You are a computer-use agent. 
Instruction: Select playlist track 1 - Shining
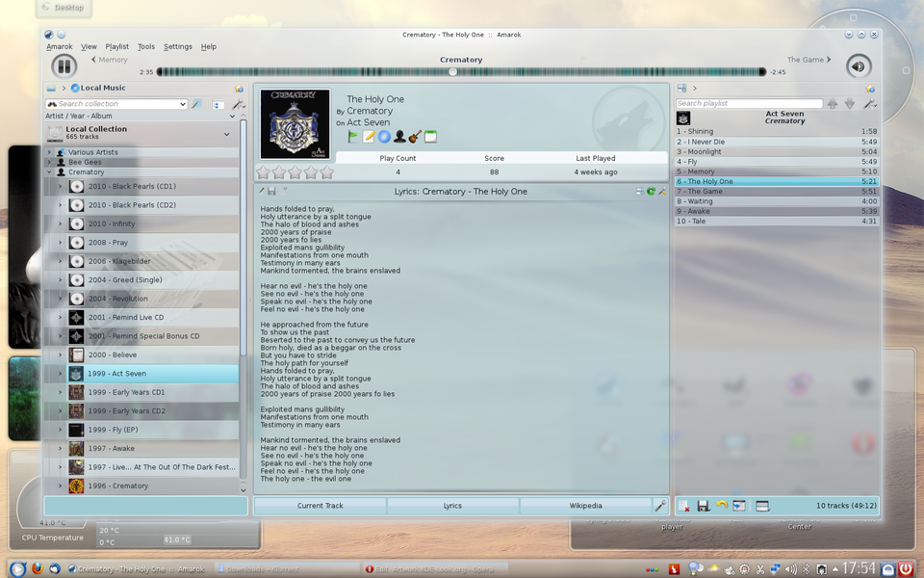777,132
